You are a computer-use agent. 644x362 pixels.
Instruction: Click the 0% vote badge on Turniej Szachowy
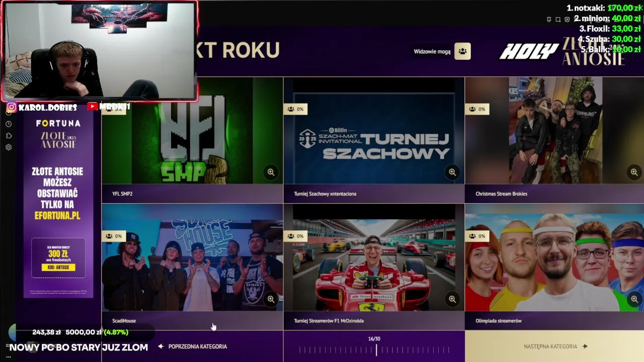point(295,109)
